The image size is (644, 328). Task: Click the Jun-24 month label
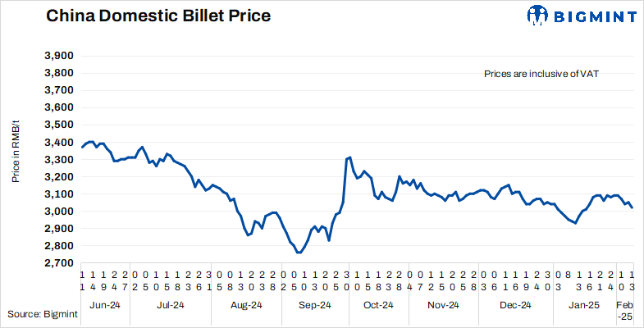point(103,305)
